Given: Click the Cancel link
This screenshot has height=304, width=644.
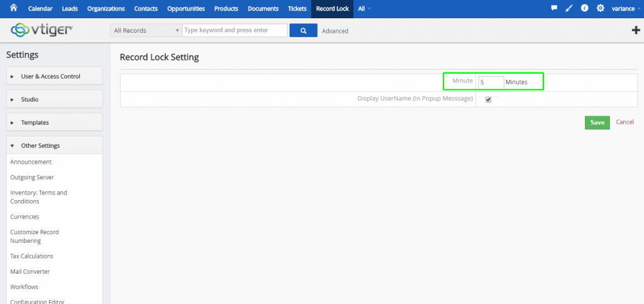Looking at the screenshot, I should click(625, 122).
